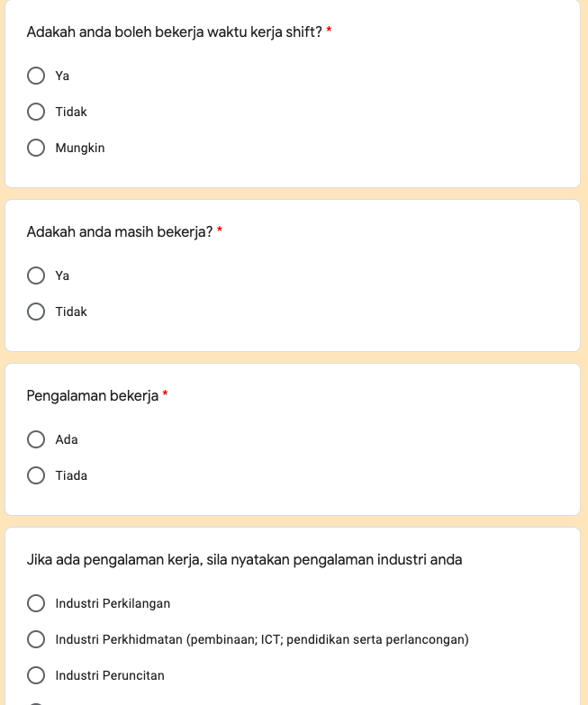Pick the 'Mungkin' radio option

(36, 148)
